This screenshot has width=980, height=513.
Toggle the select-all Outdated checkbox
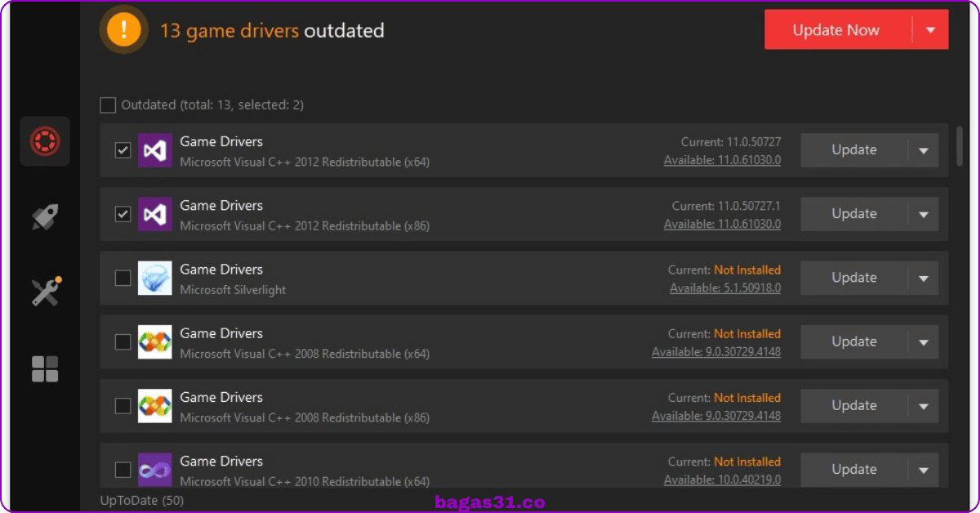point(108,105)
